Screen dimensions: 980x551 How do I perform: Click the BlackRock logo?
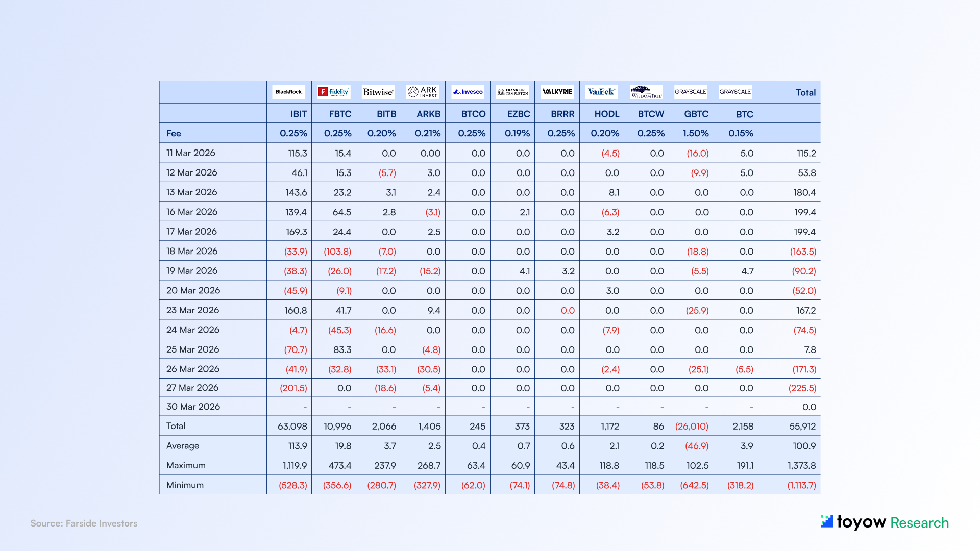[288, 92]
